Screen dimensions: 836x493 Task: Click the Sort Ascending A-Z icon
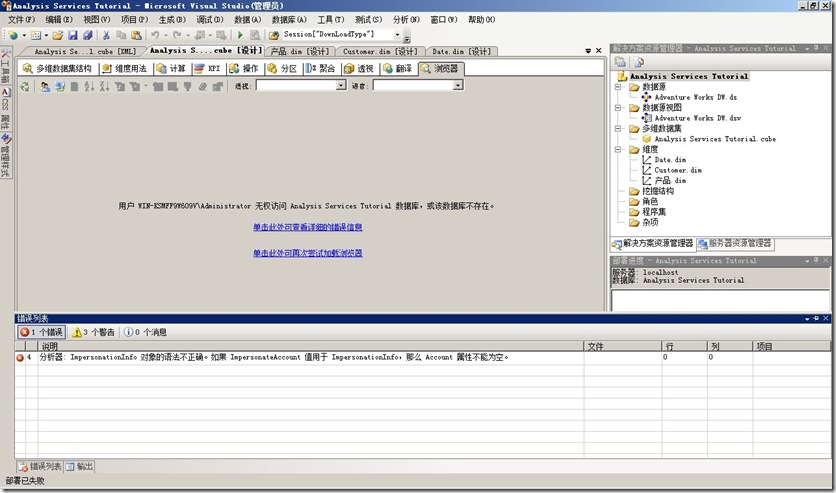point(89,86)
